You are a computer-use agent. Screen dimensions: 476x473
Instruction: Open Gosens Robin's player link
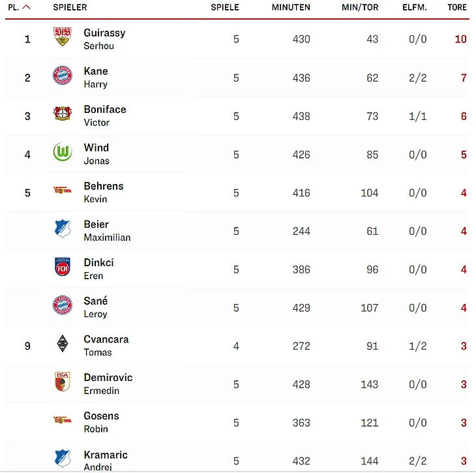pyautogui.click(x=101, y=421)
